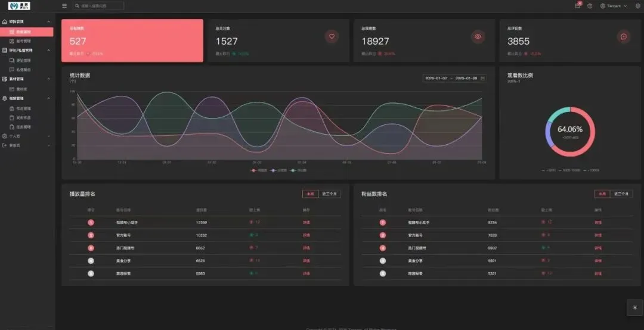The width and height of the screenshot is (644, 330).
Task: Open 详情 for 官方账号 in 播放量排名
Action: click(306, 235)
